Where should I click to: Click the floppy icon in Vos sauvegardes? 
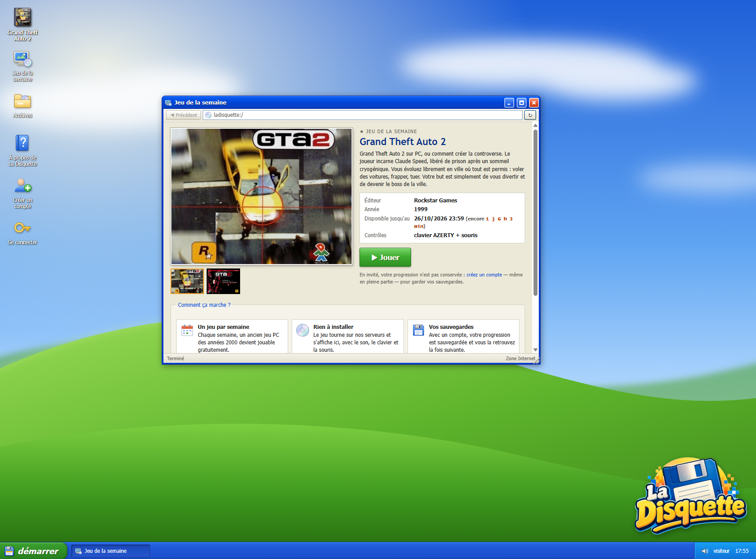(x=418, y=330)
